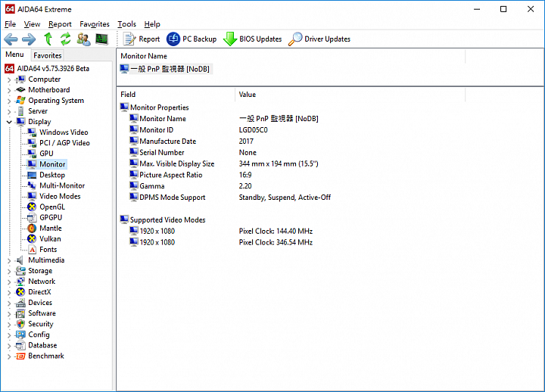545x392 pixels.
Task: Open Driver Updates in the toolbar
Action: 319,39
